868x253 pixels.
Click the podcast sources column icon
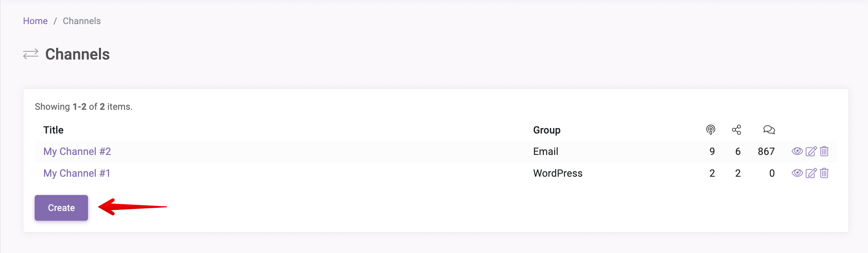(x=711, y=130)
